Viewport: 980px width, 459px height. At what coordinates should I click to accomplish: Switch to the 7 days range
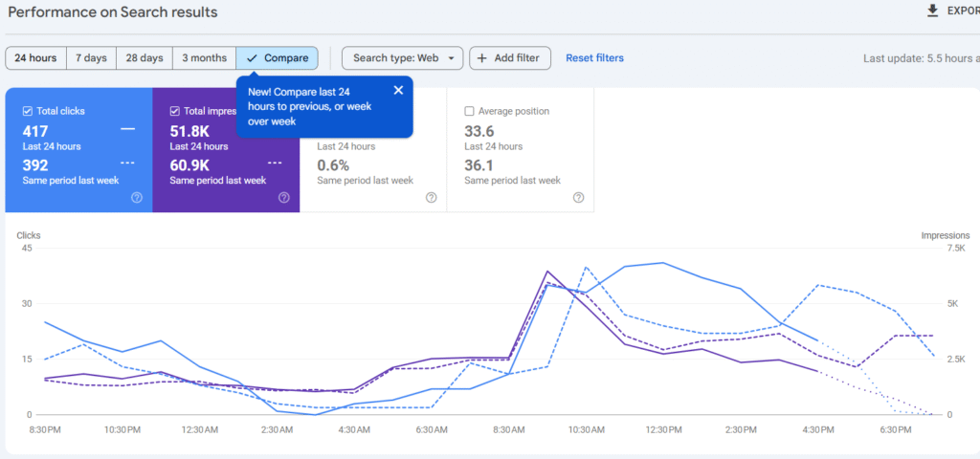click(x=91, y=58)
